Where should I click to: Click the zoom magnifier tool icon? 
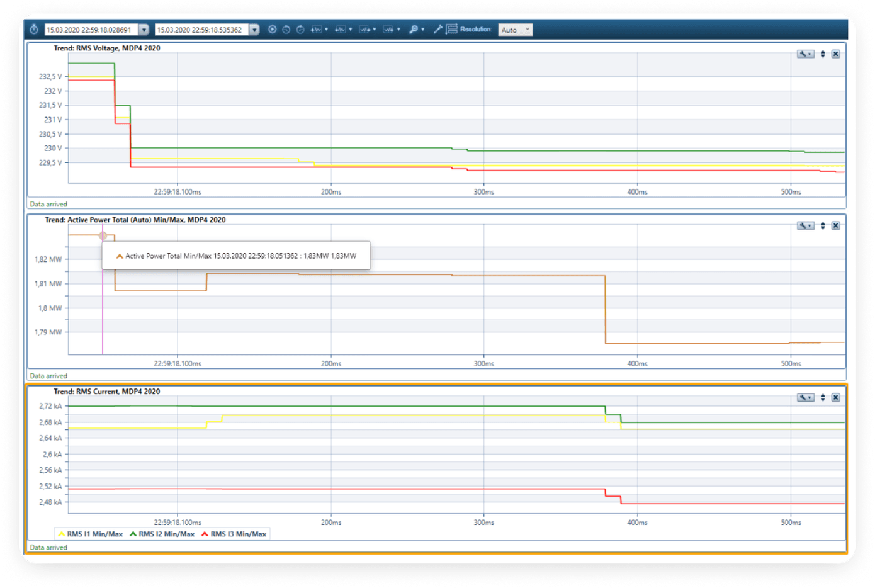(x=414, y=30)
